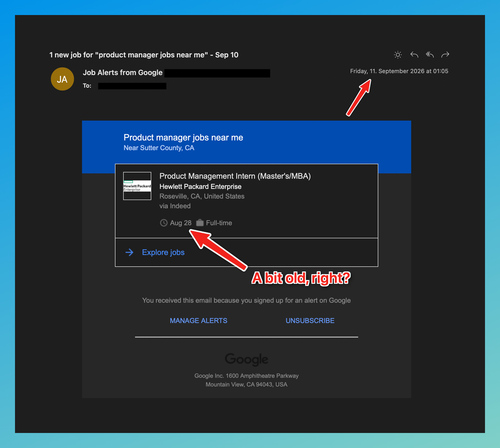The width and height of the screenshot is (500, 448).
Task: Click the briefcase icon next to Full-time
Action: click(200, 222)
